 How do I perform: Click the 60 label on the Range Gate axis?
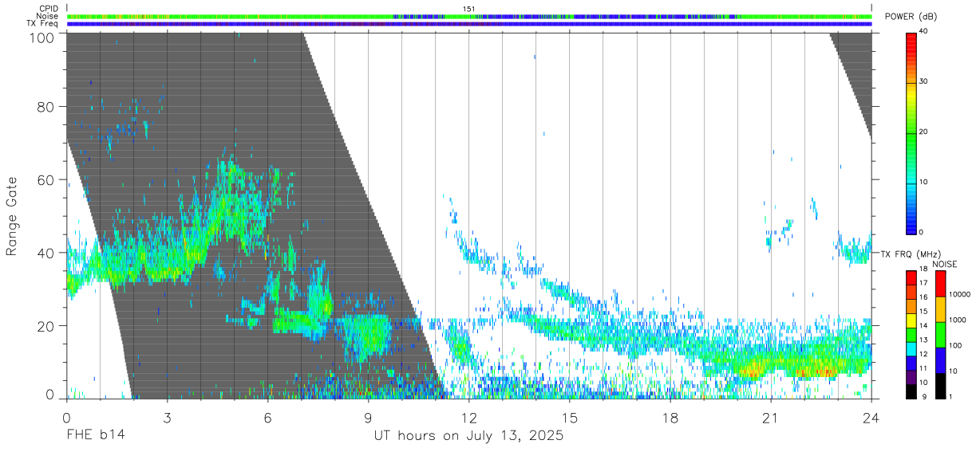pos(46,180)
